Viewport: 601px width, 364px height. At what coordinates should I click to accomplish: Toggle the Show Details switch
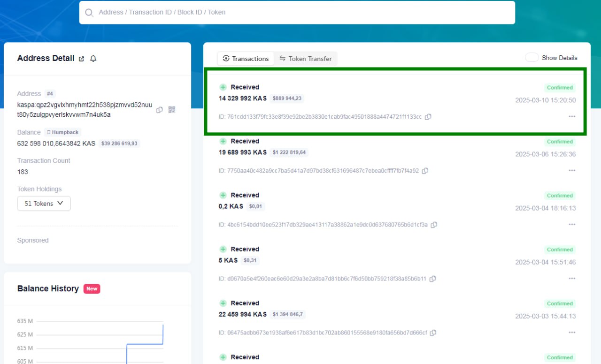(532, 58)
